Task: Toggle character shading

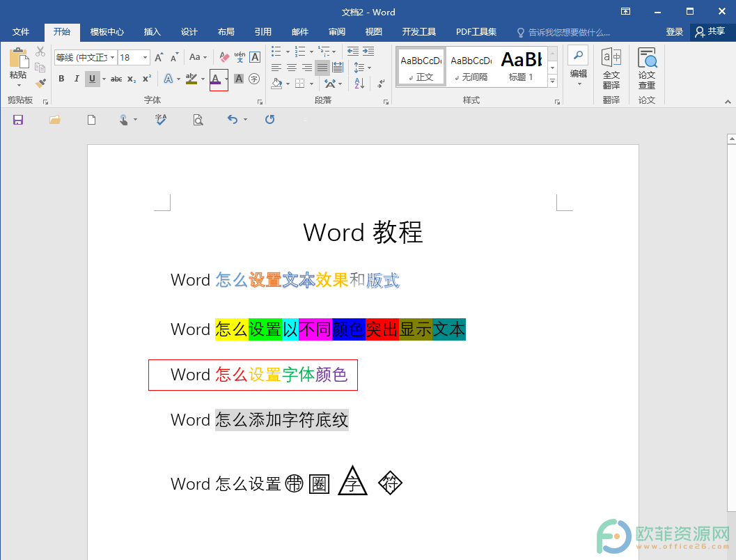Action: tap(239, 79)
